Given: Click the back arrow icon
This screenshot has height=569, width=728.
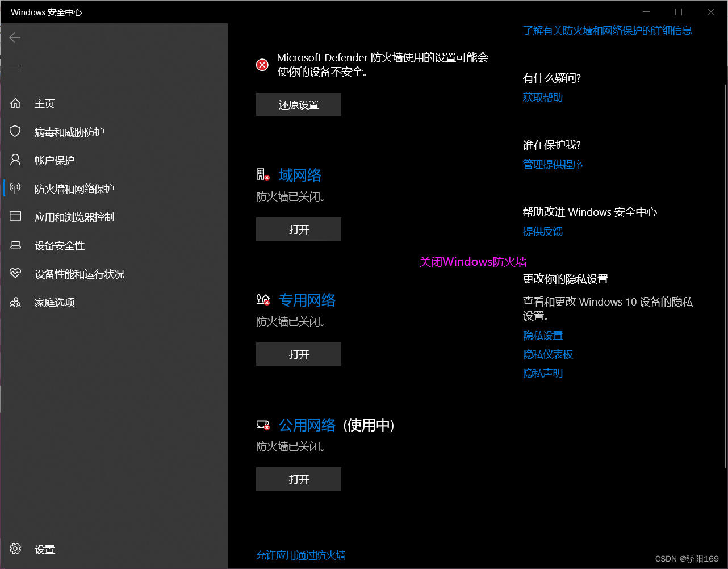Looking at the screenshot, I should tap(15, 37).
